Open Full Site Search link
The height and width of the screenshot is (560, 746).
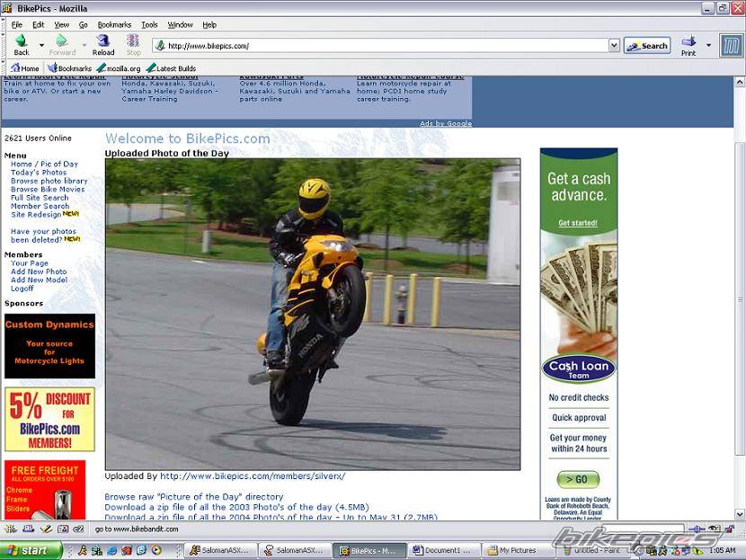40,198
